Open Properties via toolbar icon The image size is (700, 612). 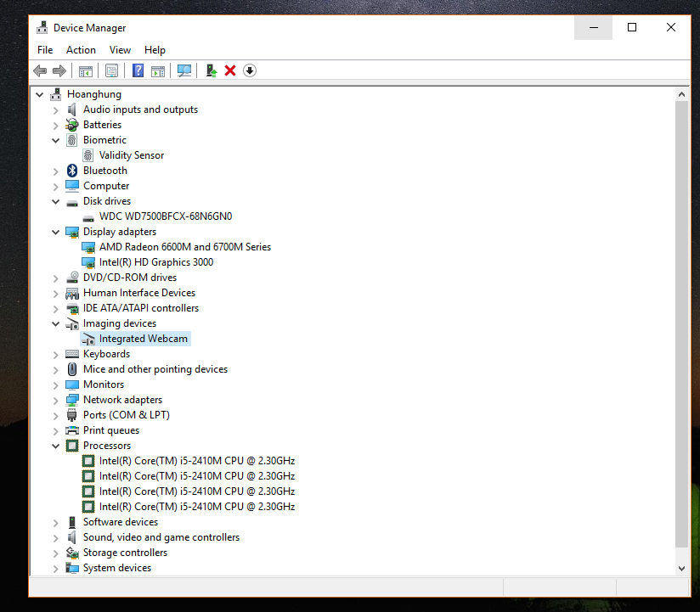click(x=111, y=70)
